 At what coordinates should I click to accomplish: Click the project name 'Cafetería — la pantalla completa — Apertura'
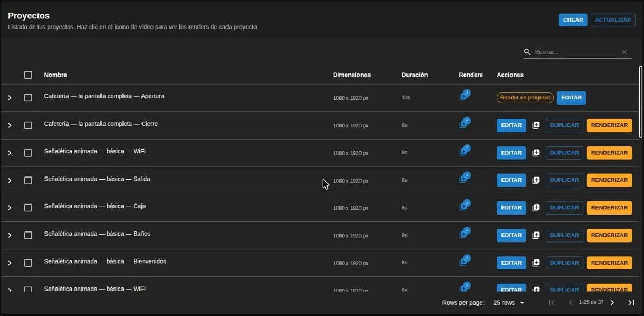pos(104,96)
